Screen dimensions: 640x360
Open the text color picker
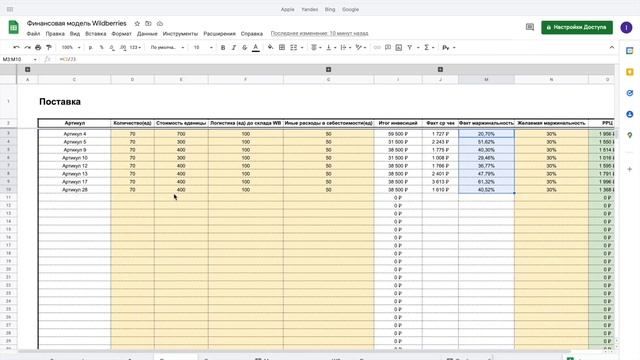pyautogui.click(x=256, y=47)
